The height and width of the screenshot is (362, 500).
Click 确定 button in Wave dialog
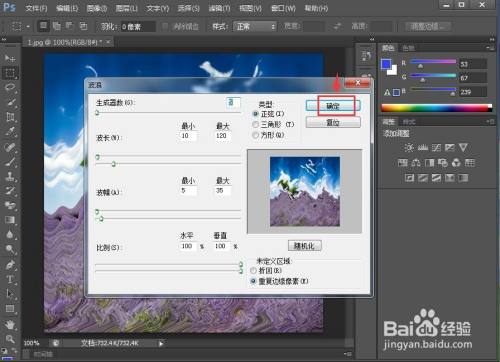[x=333, y=106]
